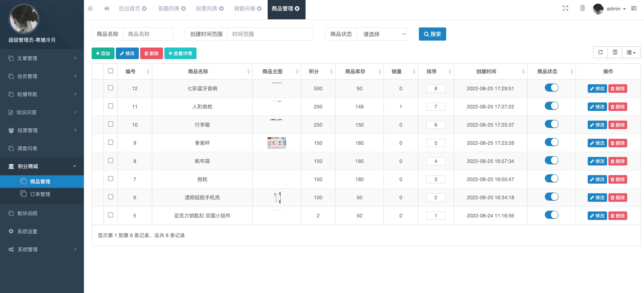This screenshot has width=644, height=293.
Task: Open the 商品状态 请选择 dropdown
Action: point(382,34)
